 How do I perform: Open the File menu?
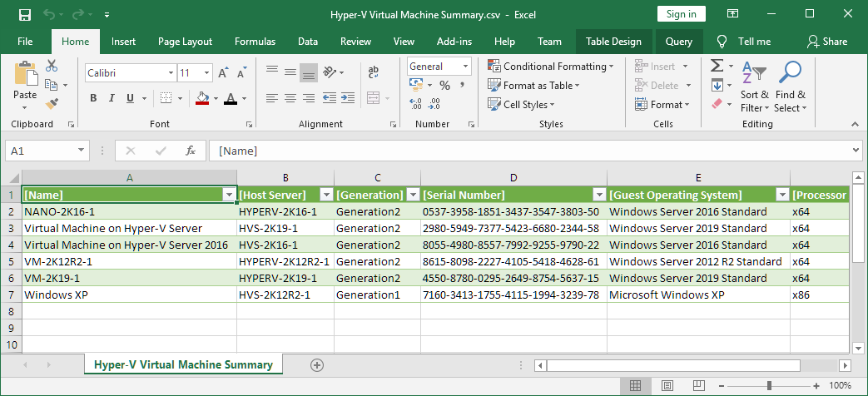(x=25, y=42)
